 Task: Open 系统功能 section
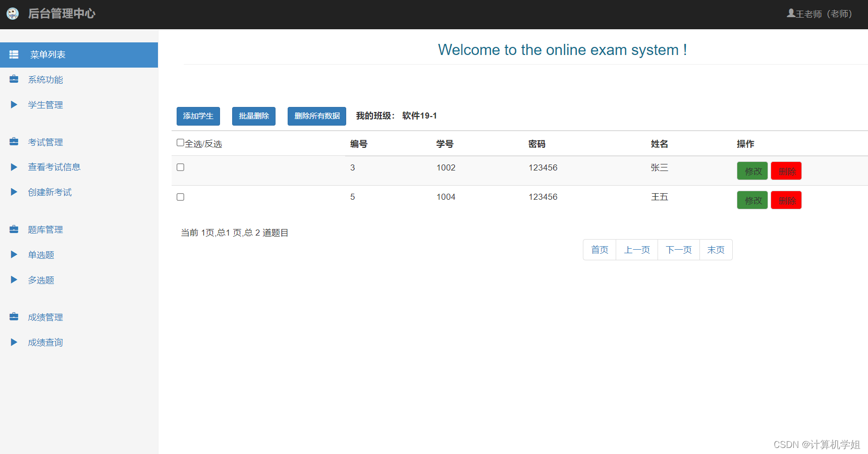pyautogui.click(x=45, y=80)
